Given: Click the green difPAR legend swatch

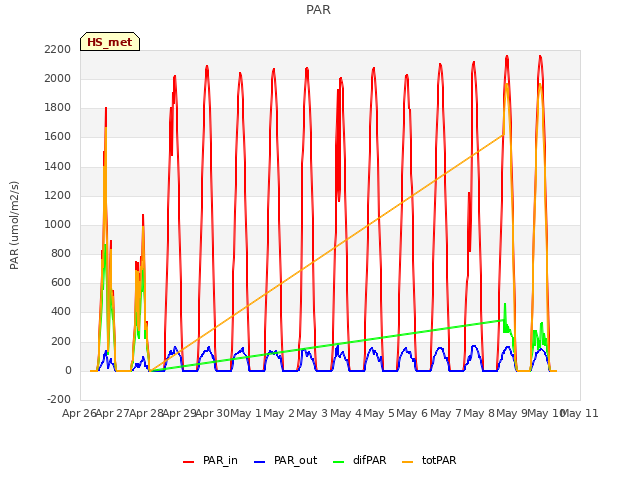Looking at the screenshot, I should pyautogui.click(x=338, y=462).
